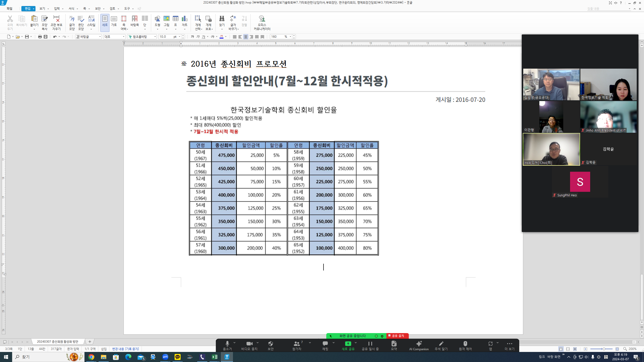Click the Paste (붙이기) clipboard icon
The height and width of the screenshot is (362, 644).
(34, 19)
